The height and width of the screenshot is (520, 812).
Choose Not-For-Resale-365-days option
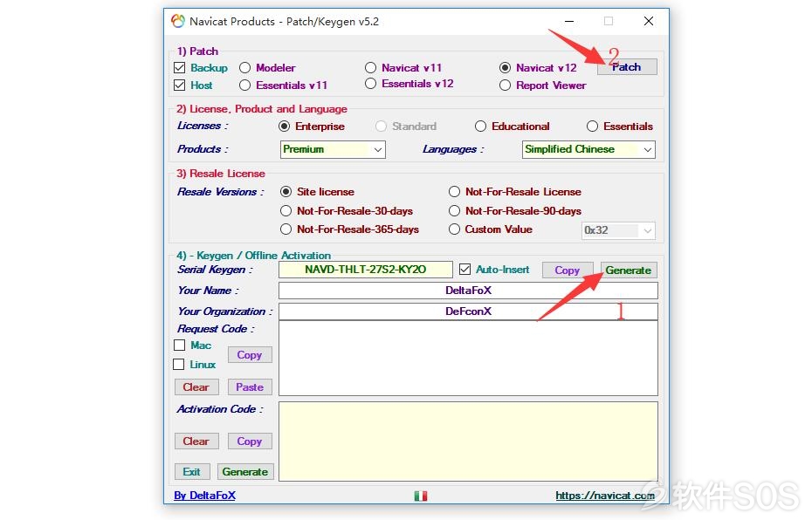286,229
